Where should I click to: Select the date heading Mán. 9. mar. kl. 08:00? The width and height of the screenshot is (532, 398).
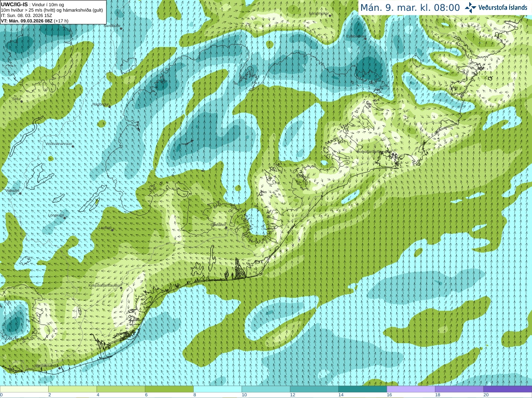pos(410,7)
